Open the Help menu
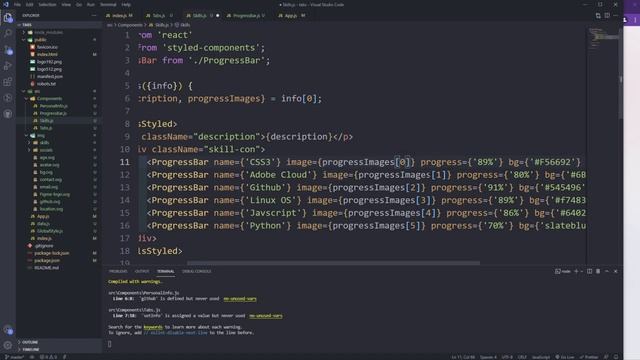This screenshot has width=640, height=360. coord(126,4)
